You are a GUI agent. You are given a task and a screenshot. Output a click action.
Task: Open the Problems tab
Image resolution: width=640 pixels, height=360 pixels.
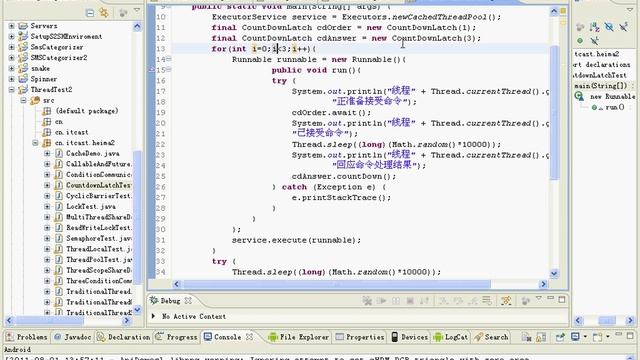27,337
